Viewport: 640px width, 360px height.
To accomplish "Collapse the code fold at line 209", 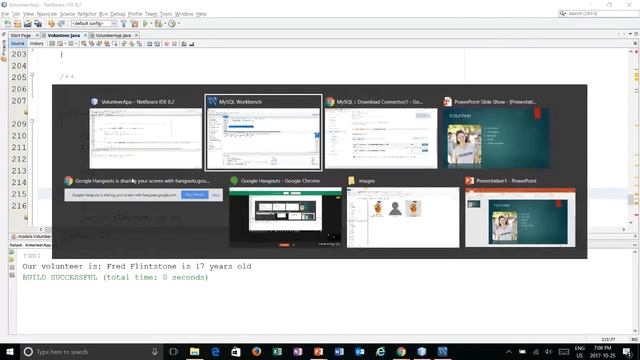I will click(x=32, y=122).
